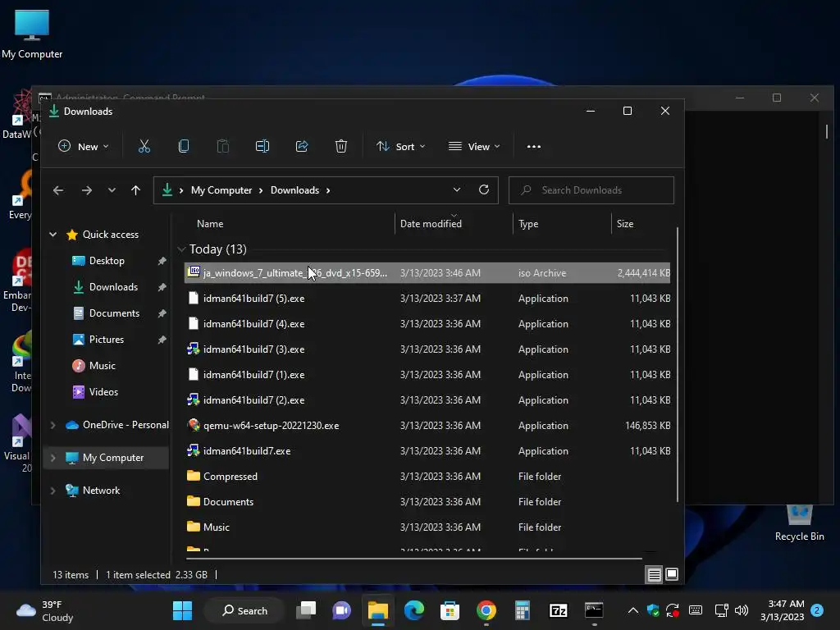840x630 pixels.
Task: Open Recycle Bin on desktop
Action: [799, 524]
